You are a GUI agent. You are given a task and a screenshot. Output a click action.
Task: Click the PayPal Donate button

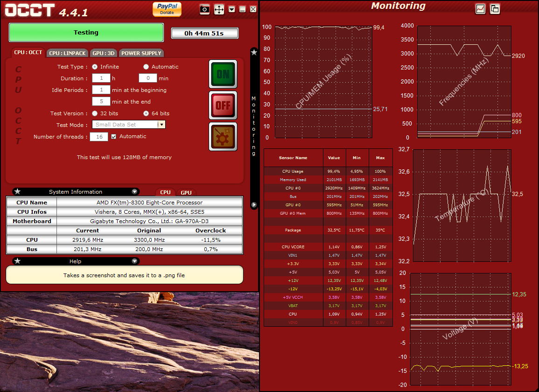[x=167, y=9]
